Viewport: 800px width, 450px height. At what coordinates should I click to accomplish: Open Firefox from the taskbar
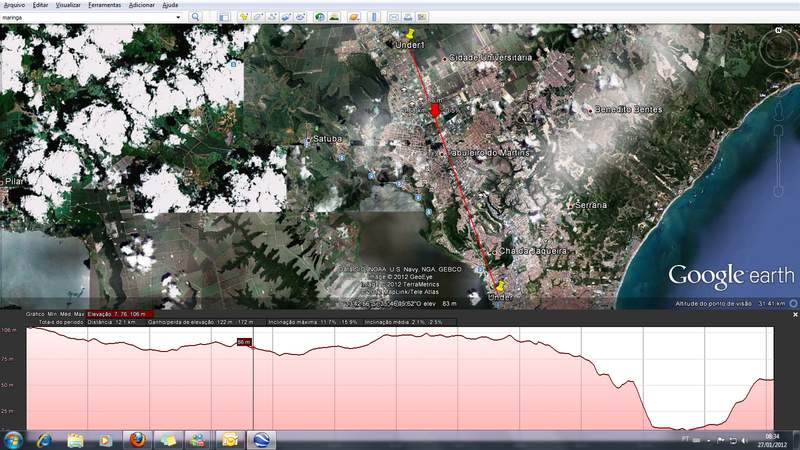pos(137,440)
